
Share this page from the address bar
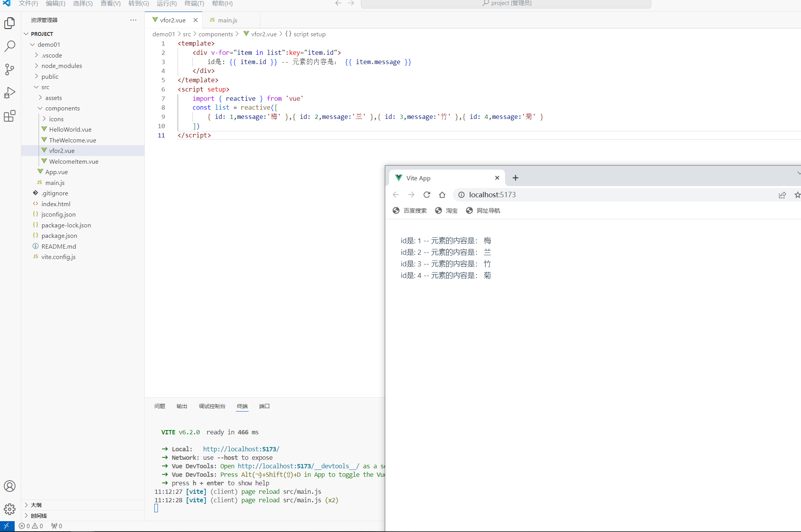click(x=782, y=195)
